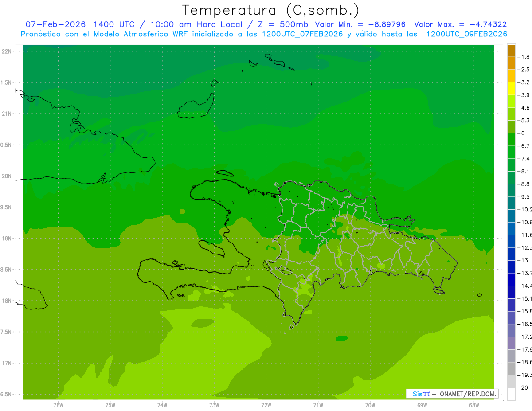
Task: Select the pressure level 'Z = 500mb'
Action: coord(282,24)
